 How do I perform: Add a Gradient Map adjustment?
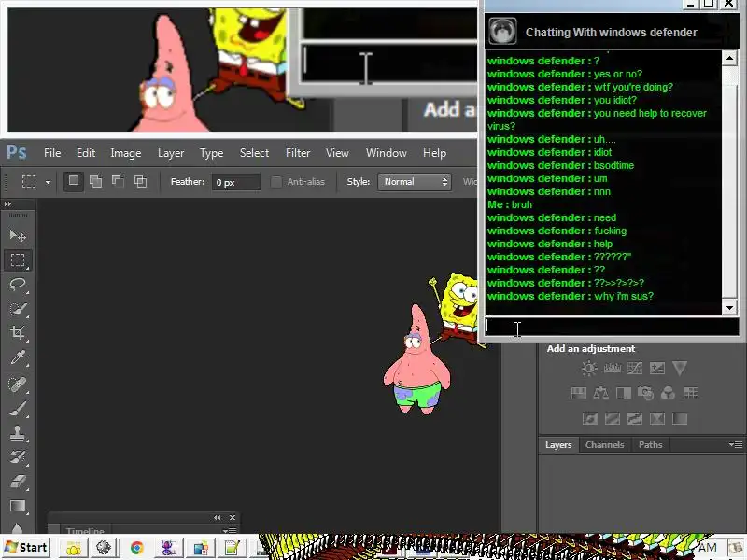tap(680, 418)
